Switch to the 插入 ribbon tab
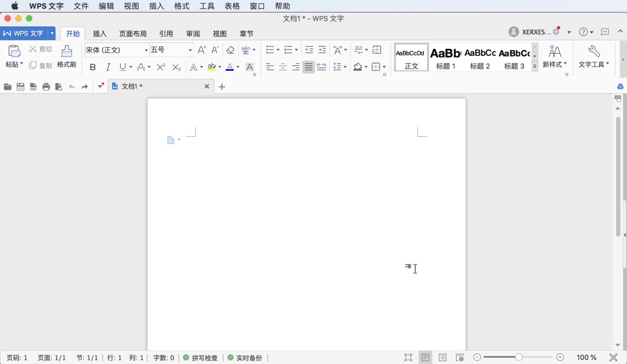The image size is (627, 364). 101,34
